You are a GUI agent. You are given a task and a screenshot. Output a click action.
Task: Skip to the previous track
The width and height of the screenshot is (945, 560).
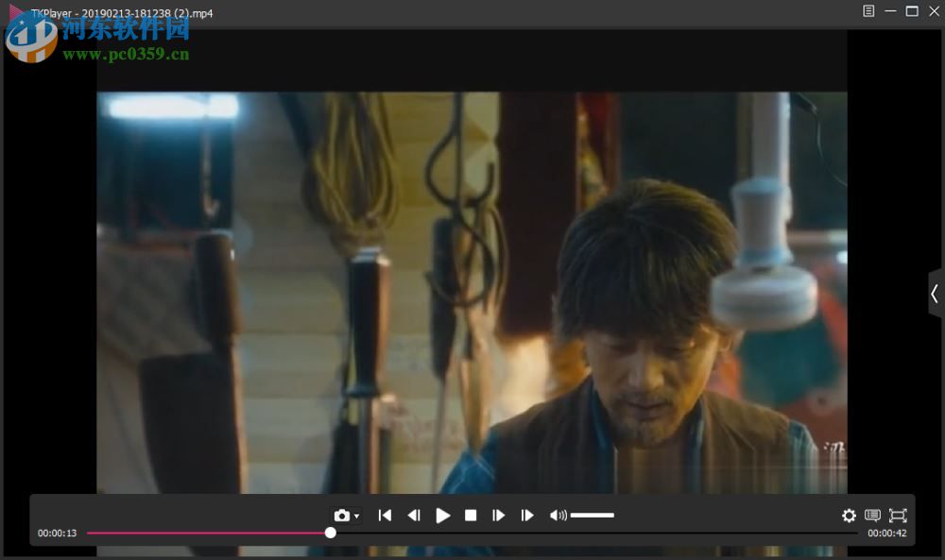coord(386,516)
